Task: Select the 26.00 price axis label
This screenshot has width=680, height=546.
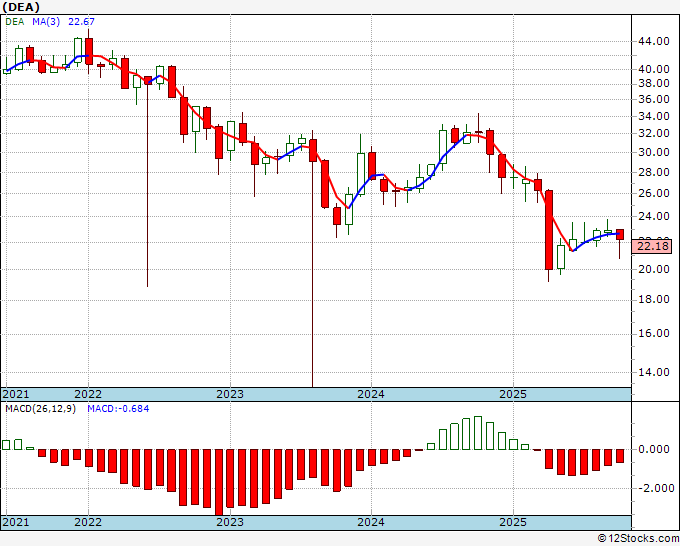Action: click(x=654, y=193)
